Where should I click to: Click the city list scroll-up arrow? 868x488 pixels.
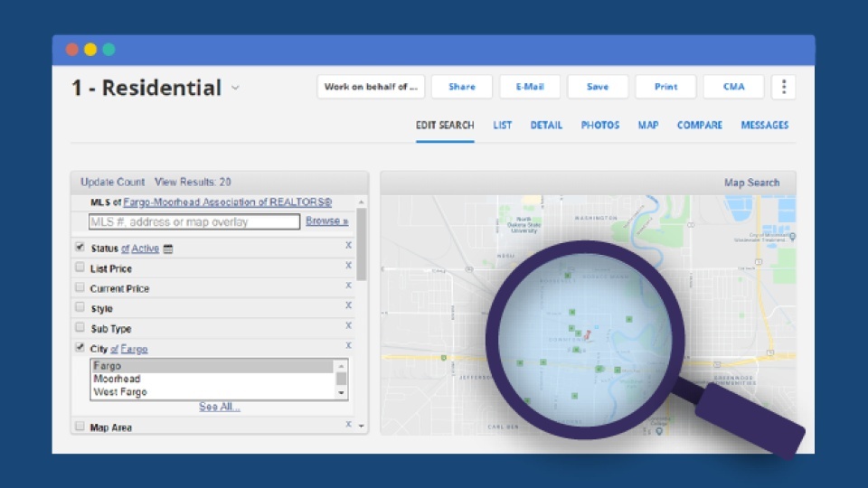point(341,366)
